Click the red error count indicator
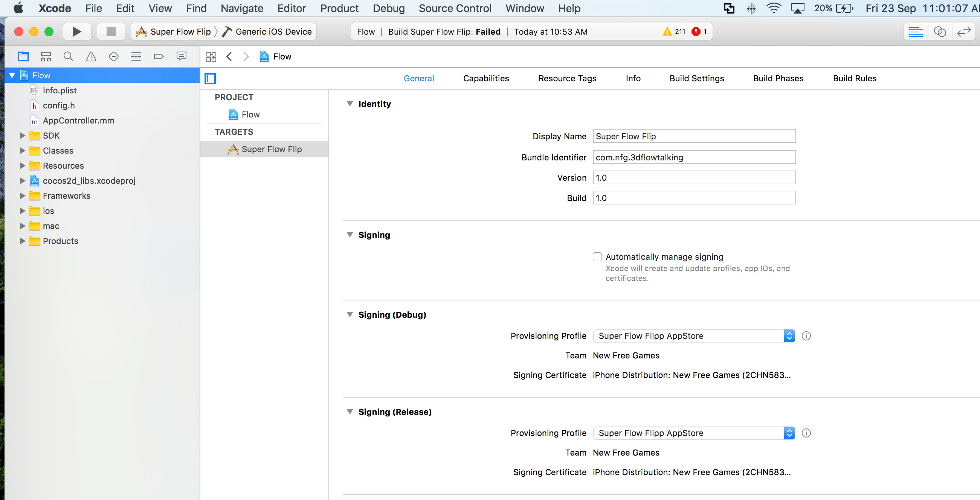This screenshot has height=500, width=980. (699, 32)
